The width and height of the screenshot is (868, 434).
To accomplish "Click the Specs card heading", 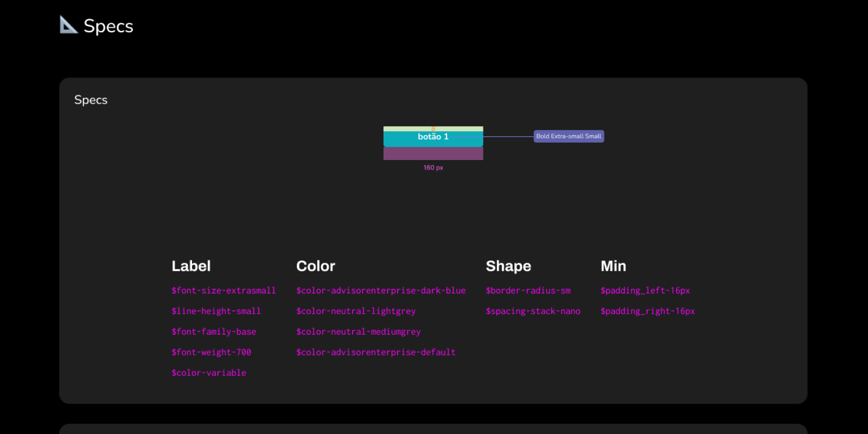I will point(91,100).
